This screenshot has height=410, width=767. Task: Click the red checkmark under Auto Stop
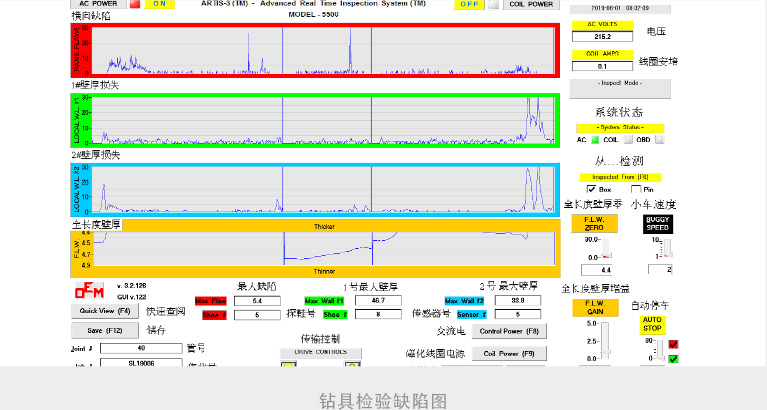674,345
